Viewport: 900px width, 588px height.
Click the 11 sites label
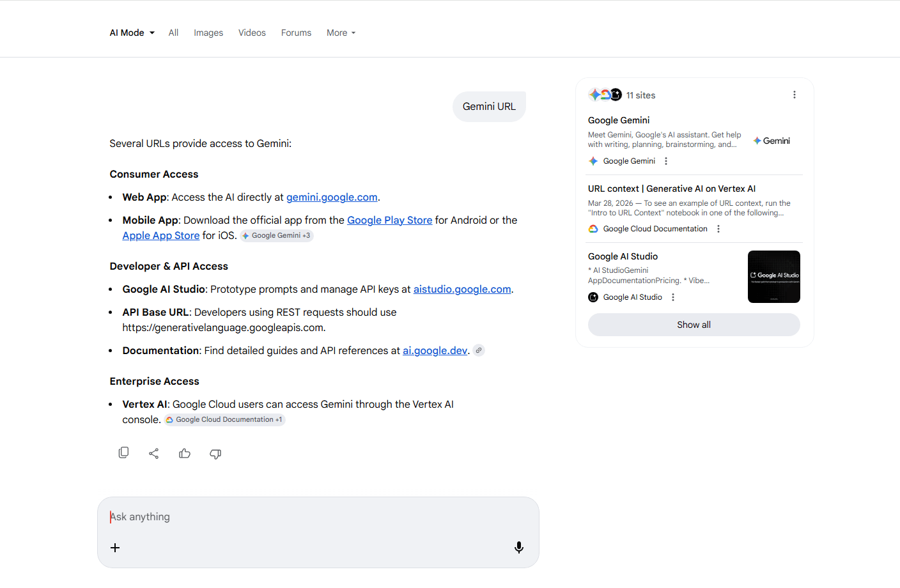640,95
